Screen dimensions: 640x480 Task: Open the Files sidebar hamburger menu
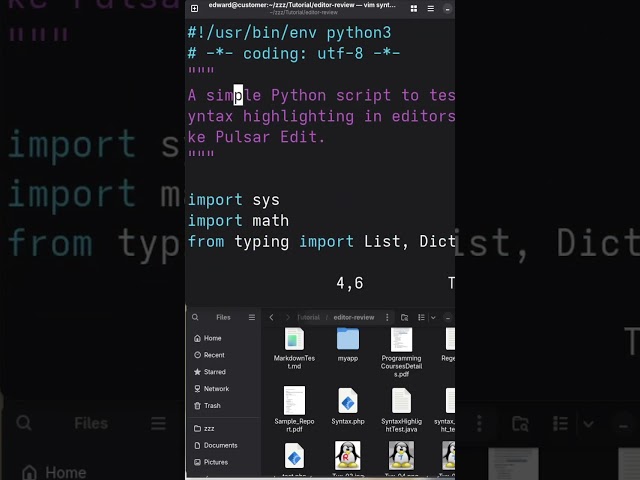point(252,317)
